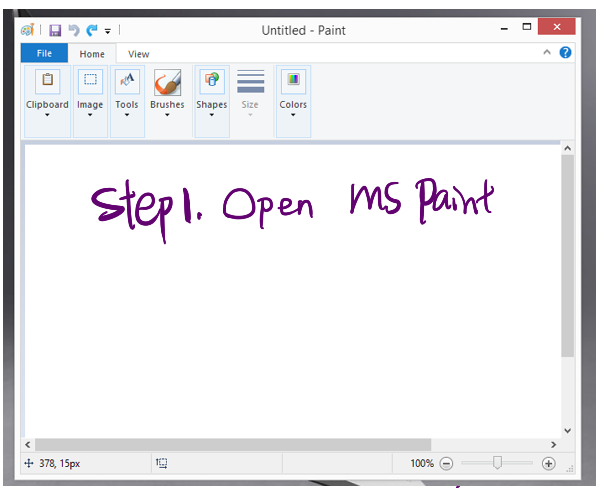Image resolution: width=600 pixels, height=500 pixels.
Task: Expand the Customize Quick Access Toolbar dropdown
Action: pyautogui.click(x=108, y=32)
